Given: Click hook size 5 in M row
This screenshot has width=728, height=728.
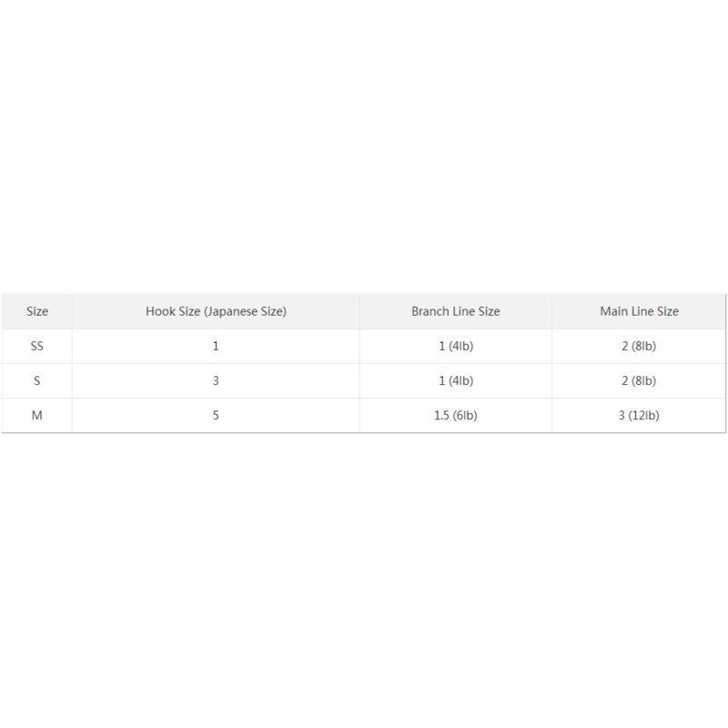Looking at the screenshot, I should pos(216,415).
